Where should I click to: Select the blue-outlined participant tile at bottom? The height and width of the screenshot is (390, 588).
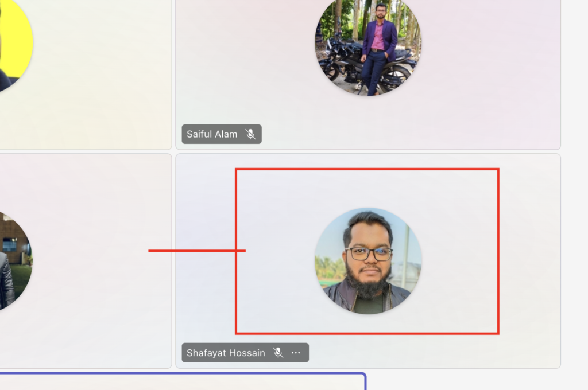172,382
